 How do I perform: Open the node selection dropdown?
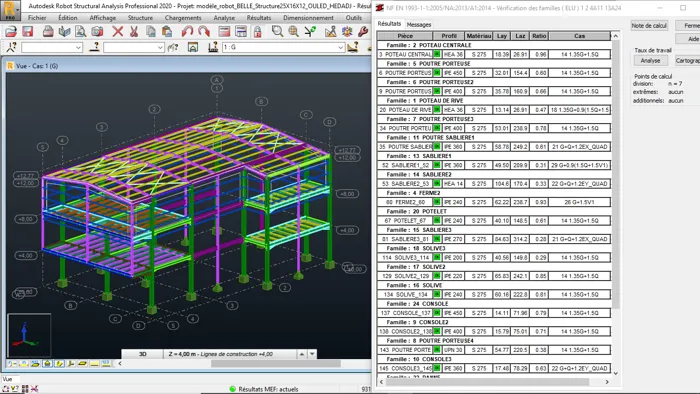click(78, 47)
